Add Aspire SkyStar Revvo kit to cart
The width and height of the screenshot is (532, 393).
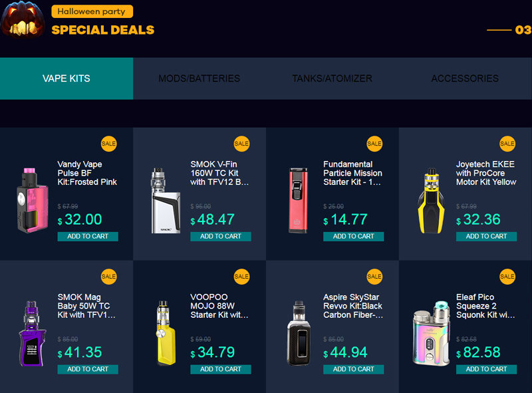pyautogui.click(x=354, y=369)
